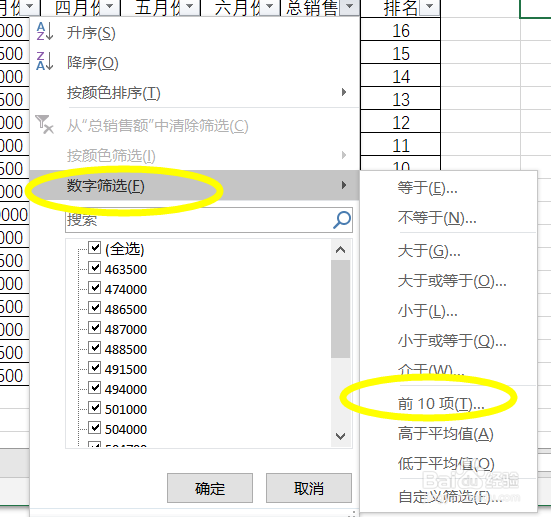This screenshot has height=517, width=551.
Task: Open 五月份 column filter dropdown
Action: 190,6
